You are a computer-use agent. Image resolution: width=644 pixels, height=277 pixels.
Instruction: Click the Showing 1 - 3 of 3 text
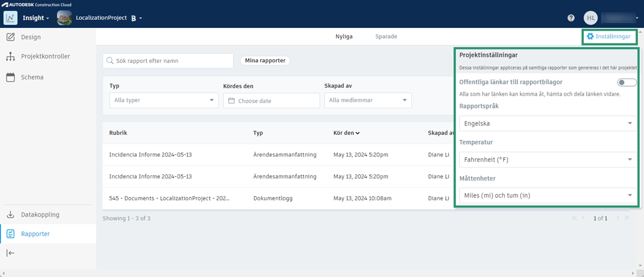(126, 218)
